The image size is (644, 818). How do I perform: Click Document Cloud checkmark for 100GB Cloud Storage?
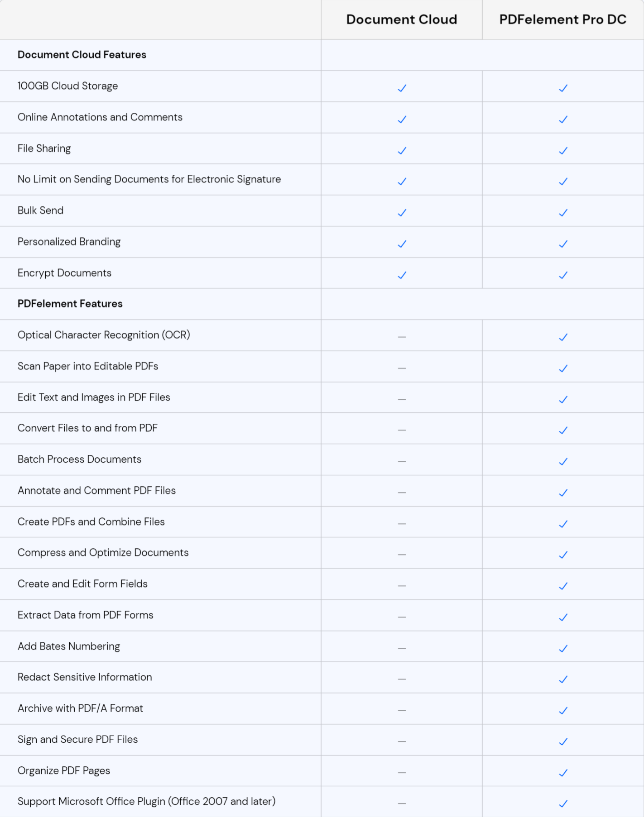[402, 88]
